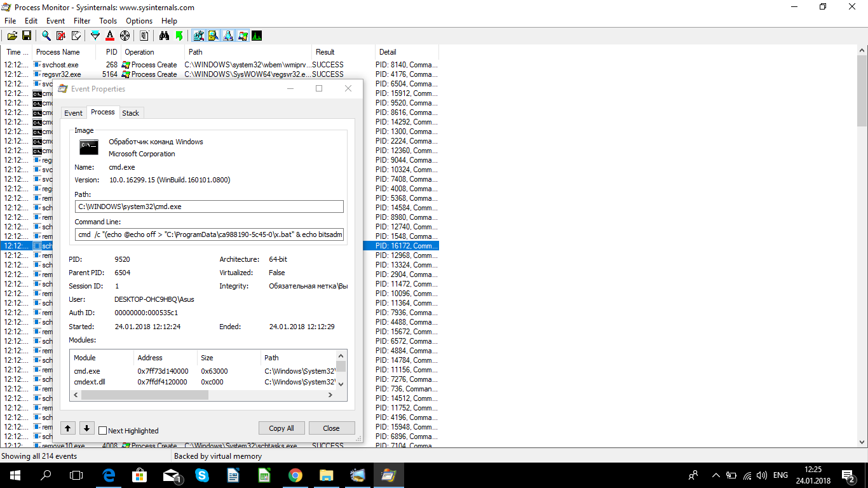Image resolution: width=868 pixels, height=488 pixels.
Task: Click the Address column header in Modules
Action: [165, 358]
